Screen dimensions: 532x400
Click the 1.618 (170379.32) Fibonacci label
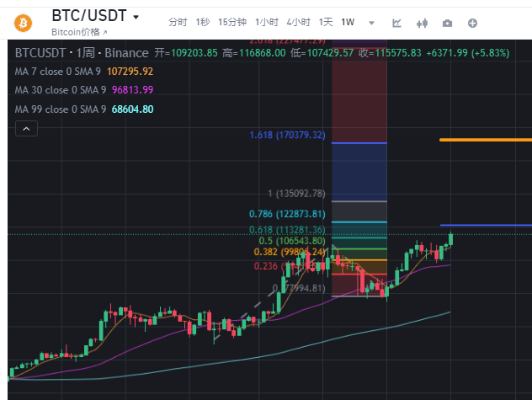[x=287, y=135]
